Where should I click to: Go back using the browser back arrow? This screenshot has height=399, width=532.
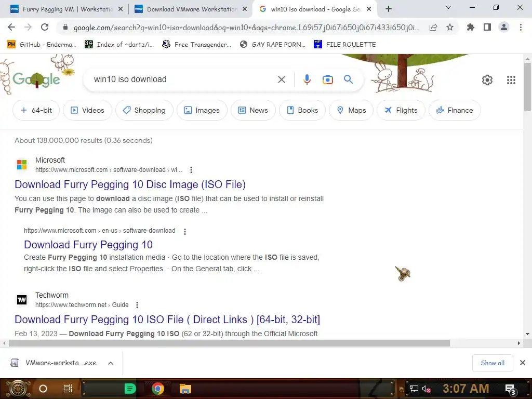pos(11,27)
